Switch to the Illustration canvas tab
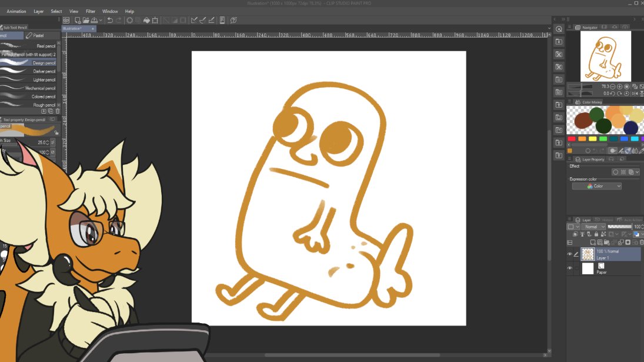Image resolution: width=644 pixels, height=362 pixels. [x=78, y=29]
